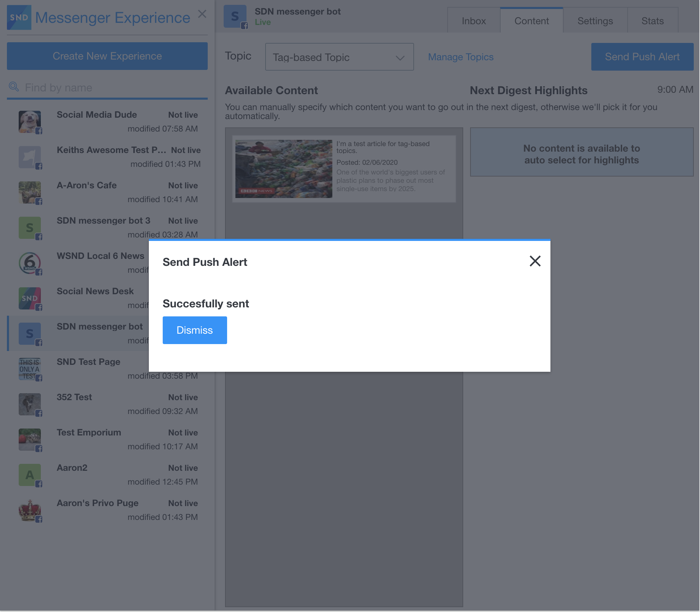Screen dimensions: 700x612
Task: Switch to the Stats tab
Action: (x=653, y=21)
